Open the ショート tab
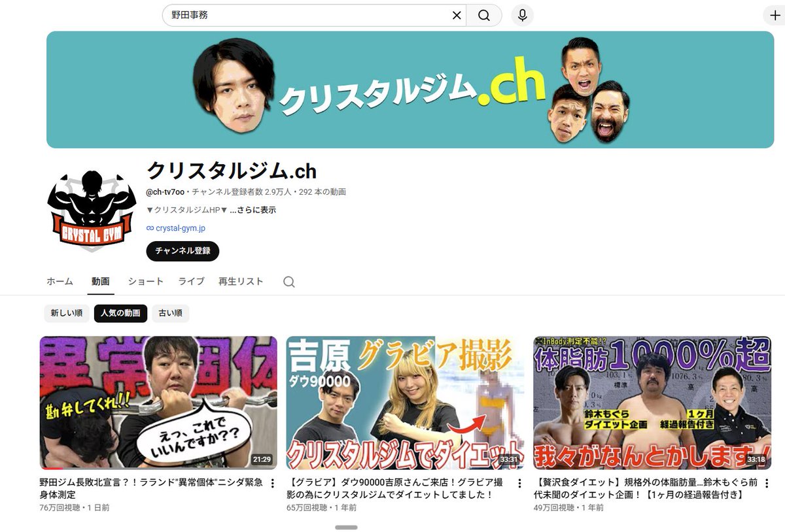Viewport: 785px width, 532px height. (x=145, y=282)
